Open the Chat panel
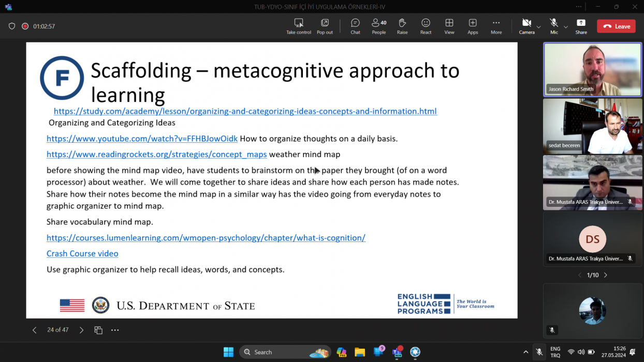The height and width of the screenshot is (362, 644). click(355, 26)
